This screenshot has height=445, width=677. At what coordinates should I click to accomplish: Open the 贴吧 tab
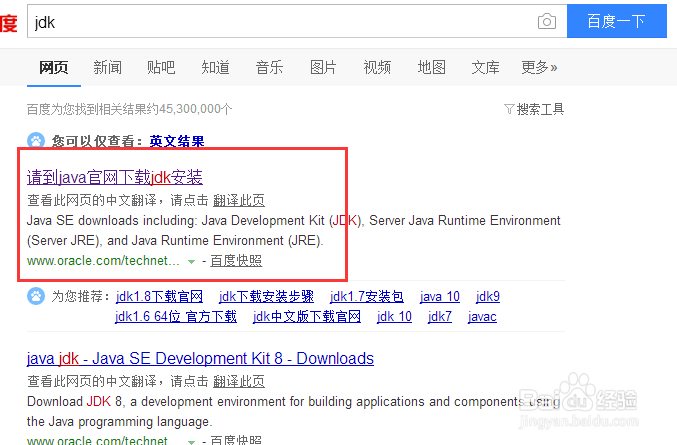(x=161, y=67)
